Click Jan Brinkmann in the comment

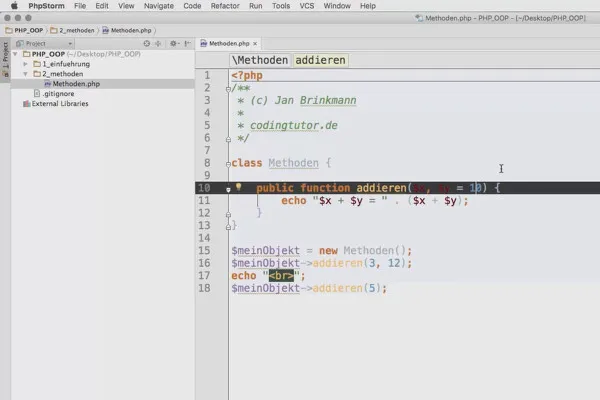coord(315,100)
